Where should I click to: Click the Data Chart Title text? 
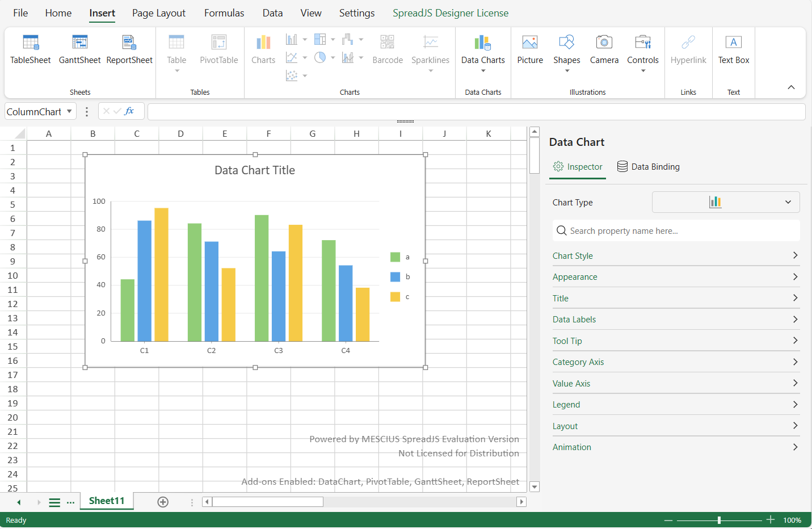click(255, 170)
